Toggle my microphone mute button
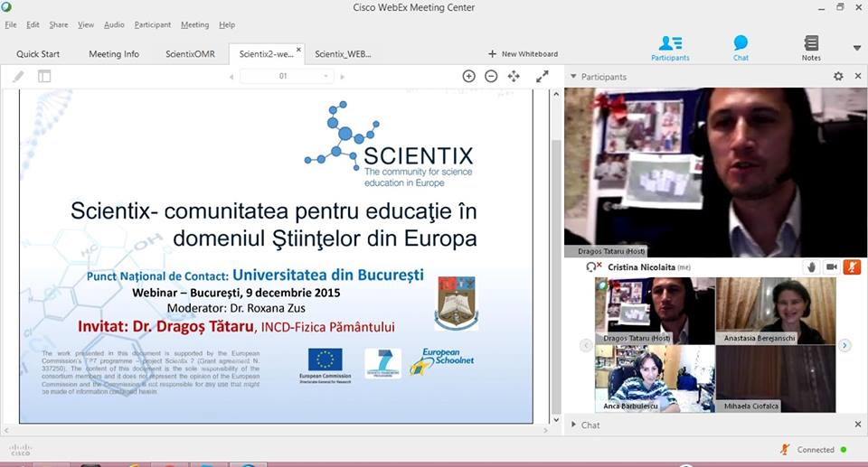 pos(852,267)
